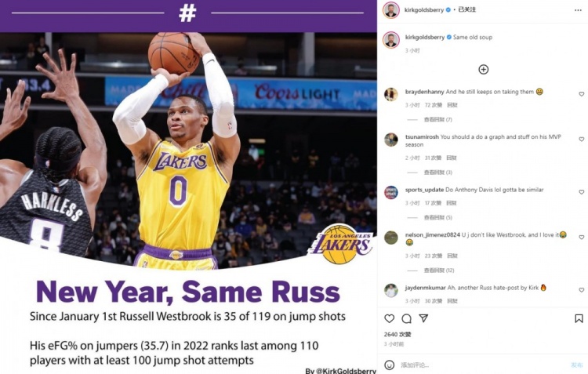Click the verified badge next to kirkgoldsberry header

[x=448, y=10]
